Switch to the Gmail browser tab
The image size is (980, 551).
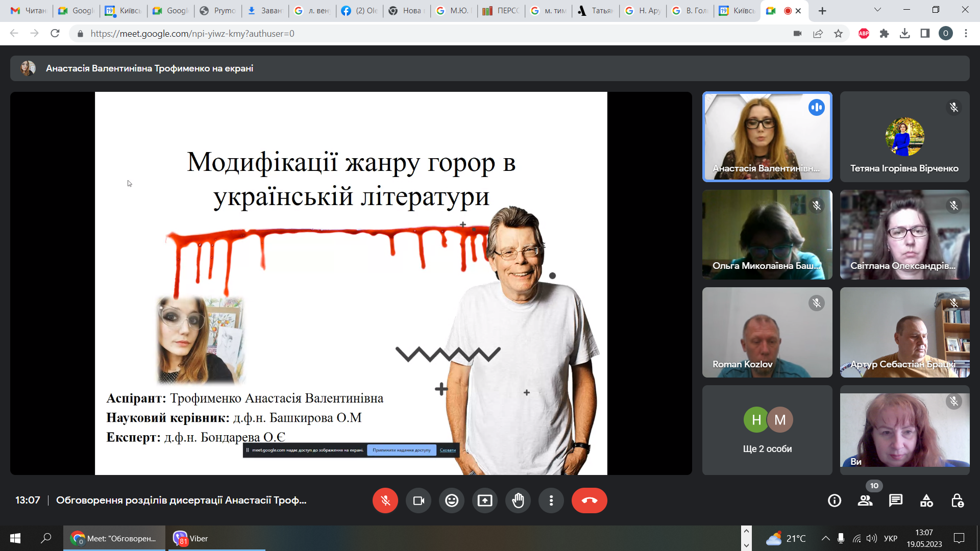28,11
